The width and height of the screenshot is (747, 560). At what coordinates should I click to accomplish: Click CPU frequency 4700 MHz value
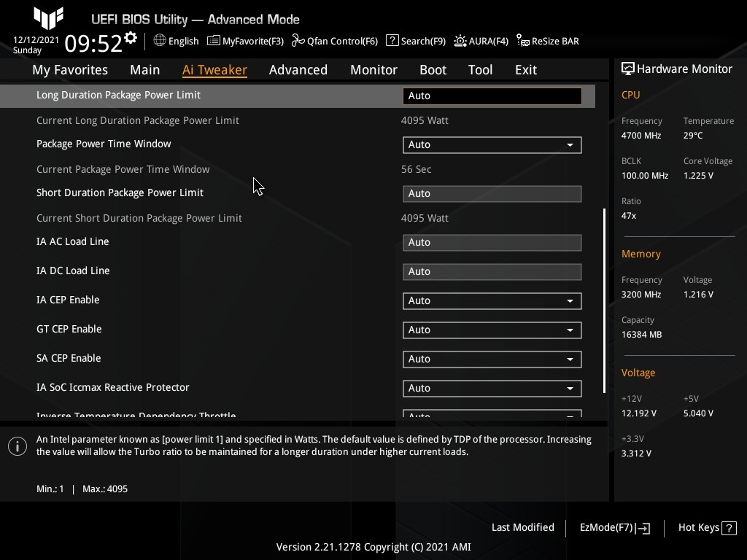(x=640, y=135)
